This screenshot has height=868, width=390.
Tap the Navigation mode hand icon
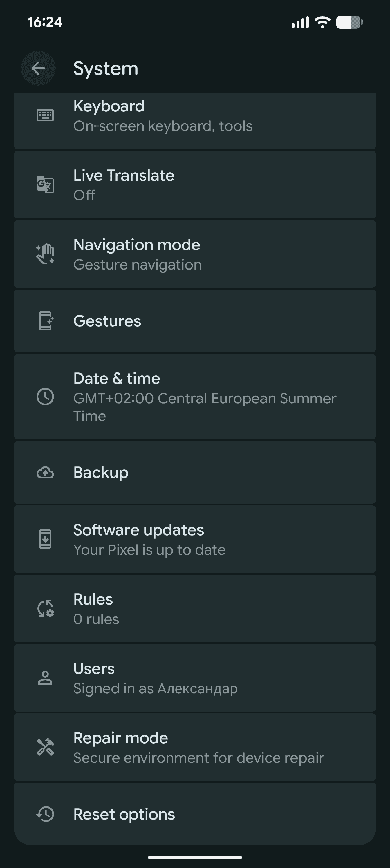tap(45, 254)
